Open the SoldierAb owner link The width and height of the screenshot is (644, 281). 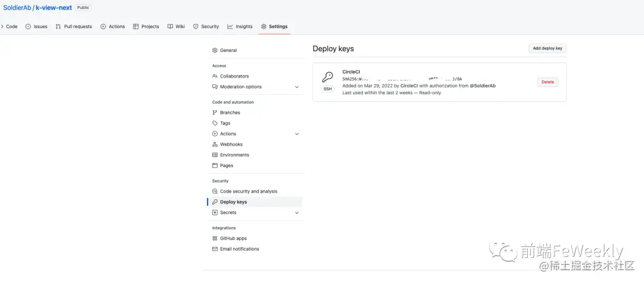[x=17, y=7]
